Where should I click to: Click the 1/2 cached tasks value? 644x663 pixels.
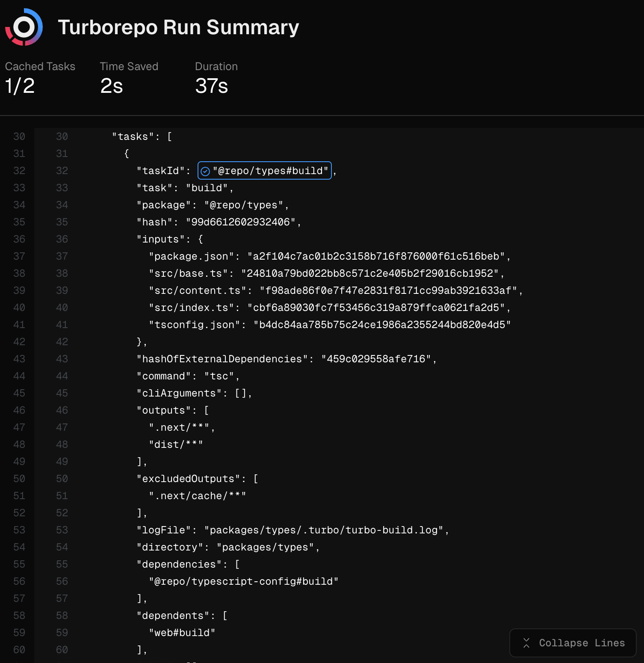click(20, 86)
